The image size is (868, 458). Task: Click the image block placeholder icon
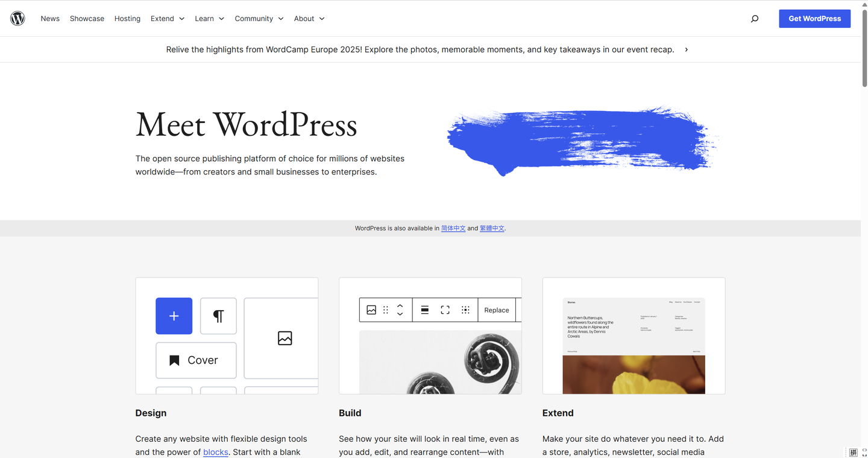[x=285, y=338]
